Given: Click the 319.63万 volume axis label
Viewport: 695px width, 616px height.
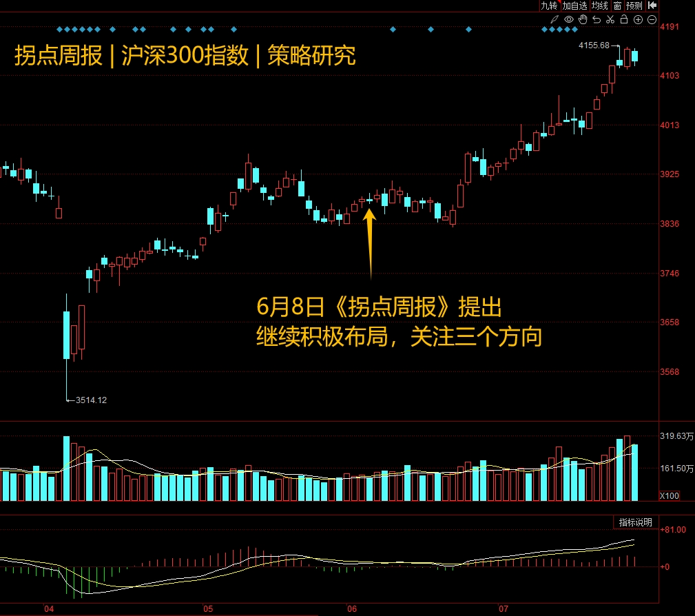Looking at the screenshot, I should click(677, 436).
